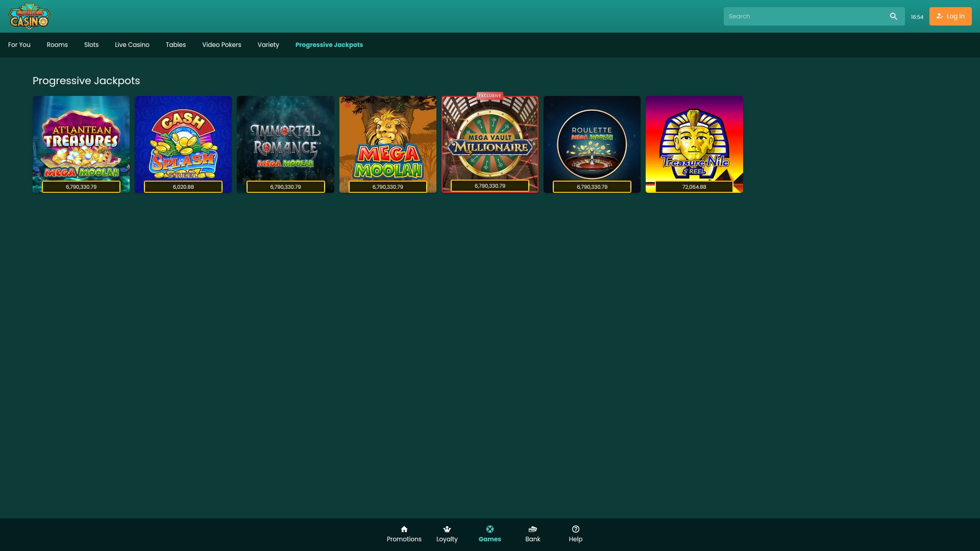
Task: Open the Tables category link
Action: coord(176,45)
